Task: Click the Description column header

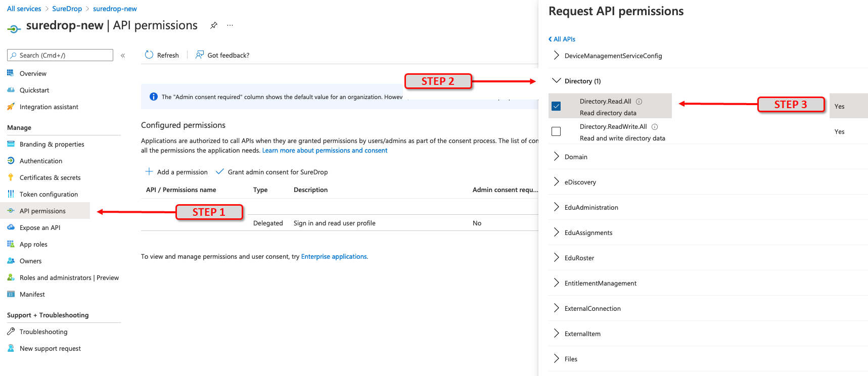Action: [310, 190]
